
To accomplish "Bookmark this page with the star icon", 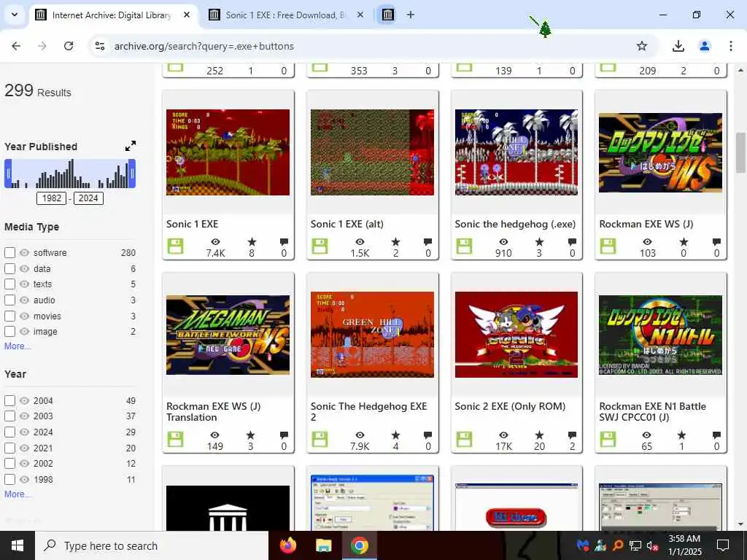I will [x=642, y=46].
